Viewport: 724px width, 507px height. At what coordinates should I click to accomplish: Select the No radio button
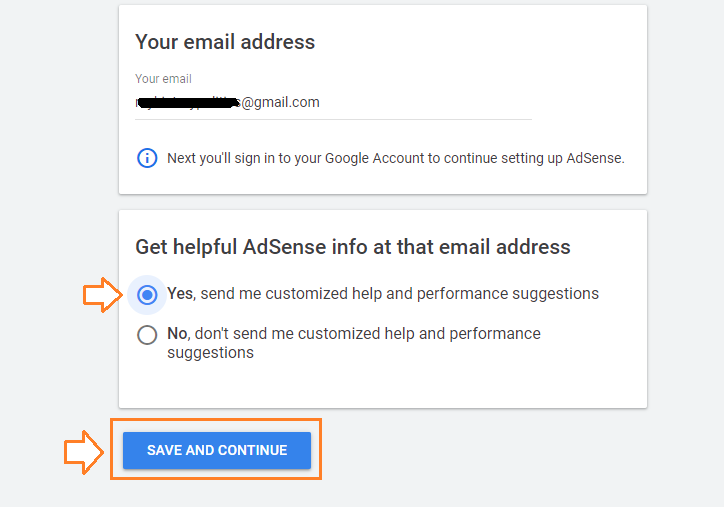[x=147, y=335]
